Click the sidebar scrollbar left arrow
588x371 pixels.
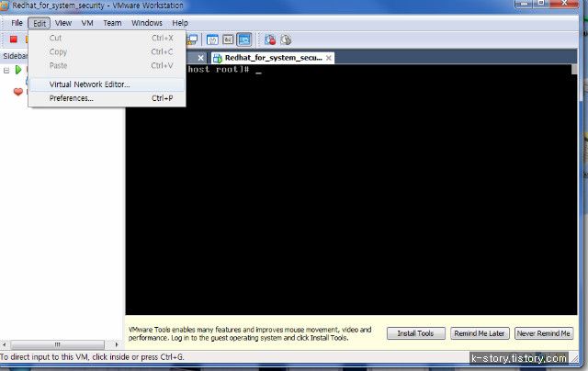pos(4,344)
